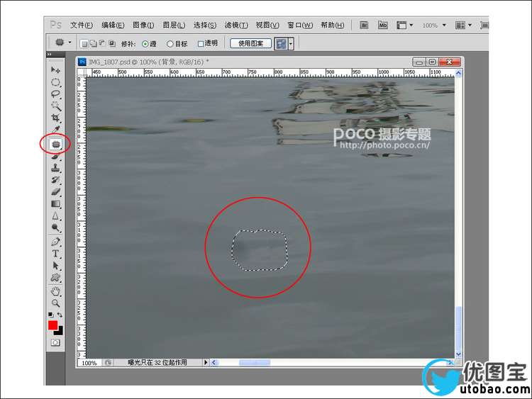The width and height of the screenshot is (532, 399).
Task: Click the New selection mode icon
Action: click(x=84, y=43)
